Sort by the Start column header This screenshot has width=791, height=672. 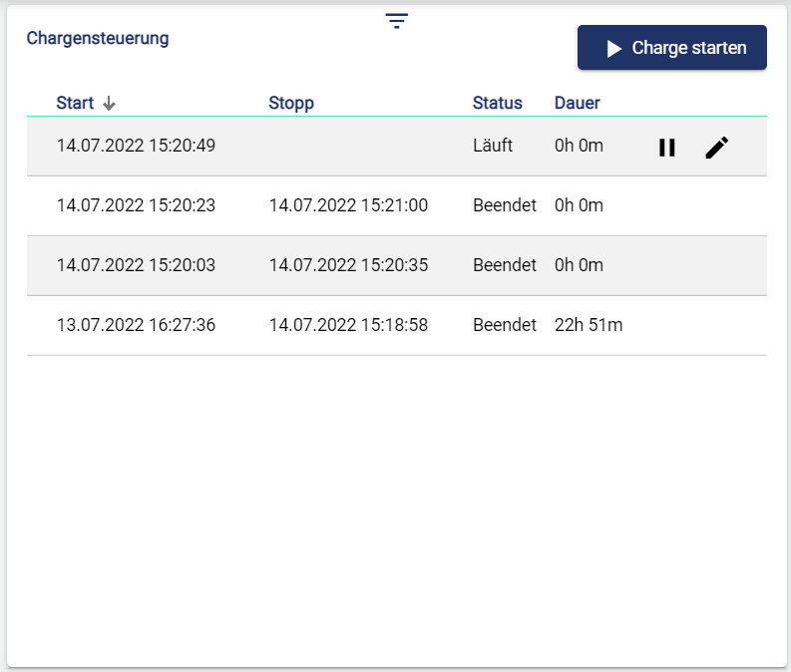[75, 103]
